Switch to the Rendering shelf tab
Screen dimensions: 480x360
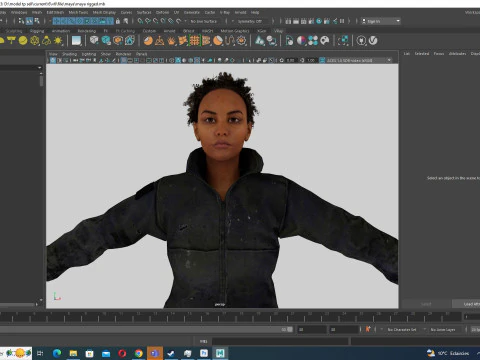pos(87,31)
